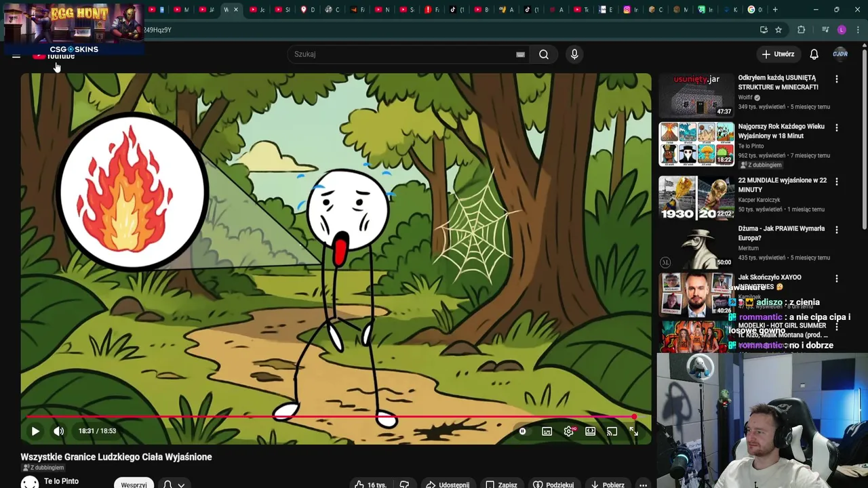Viewport: 868px width, 488px height.
Task: Open the notifications bell
Action: click(x=814, y=54)
